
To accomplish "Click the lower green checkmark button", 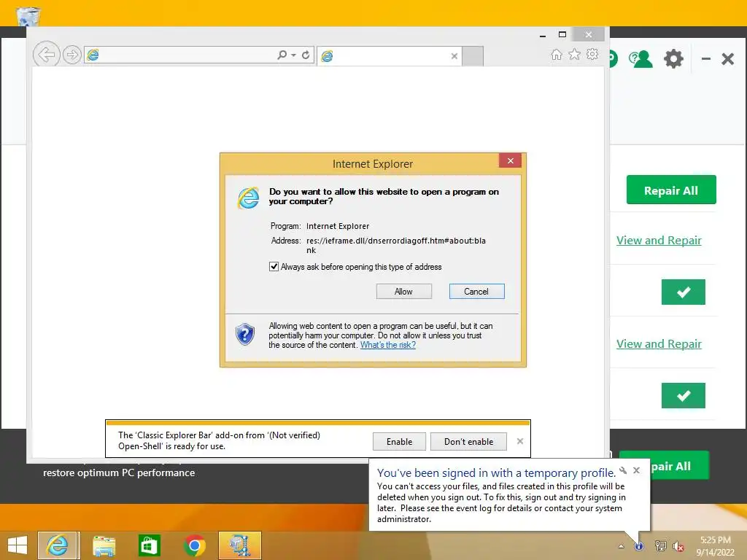I will tap(683, 396).
